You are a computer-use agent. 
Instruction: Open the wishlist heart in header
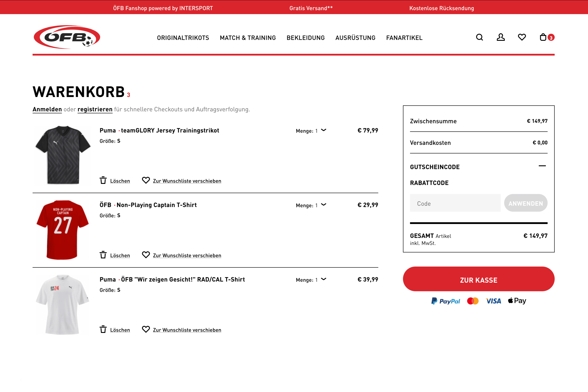coord(522,37)
